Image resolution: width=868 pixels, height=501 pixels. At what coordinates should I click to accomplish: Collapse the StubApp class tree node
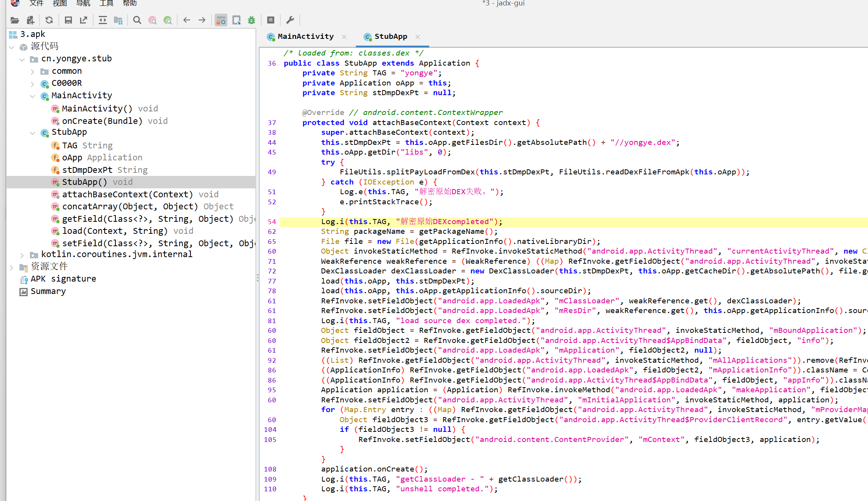point(33,133)
